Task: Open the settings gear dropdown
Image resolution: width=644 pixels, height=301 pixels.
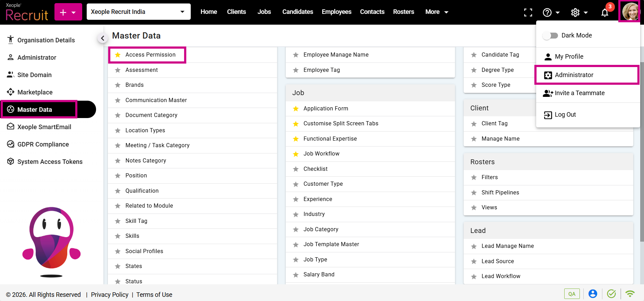Action: tap(579, 12)
